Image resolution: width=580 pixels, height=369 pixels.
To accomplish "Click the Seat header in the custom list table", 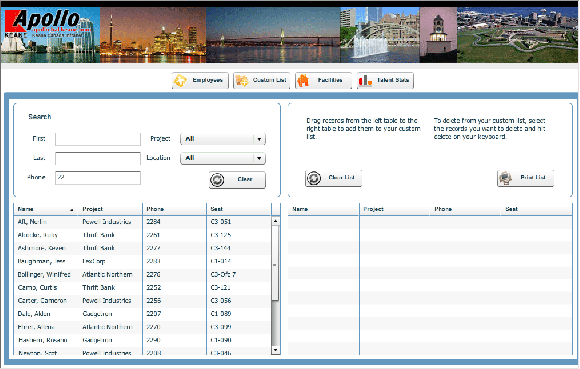I will tap(536, 209).
